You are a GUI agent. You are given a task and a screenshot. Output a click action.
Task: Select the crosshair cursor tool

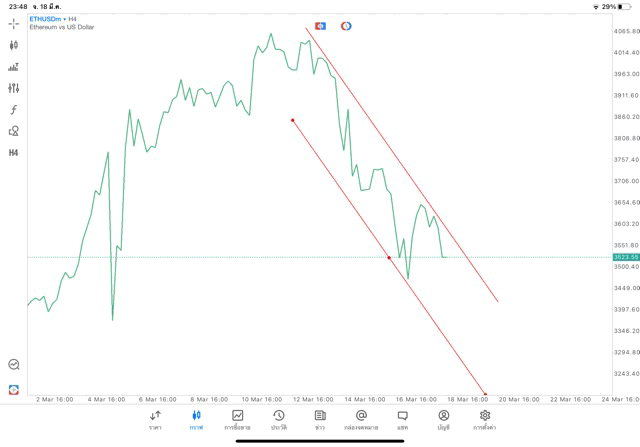coord(14,23)
